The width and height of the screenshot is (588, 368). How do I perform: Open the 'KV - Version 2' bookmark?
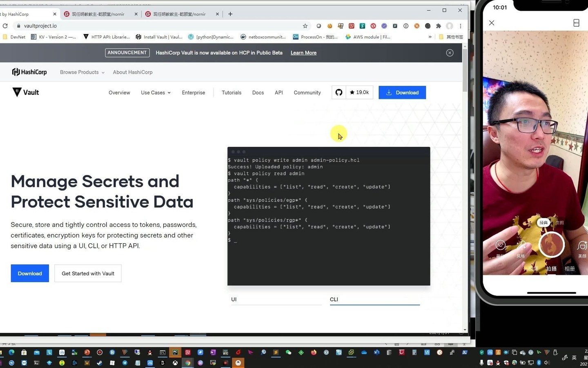53,37
